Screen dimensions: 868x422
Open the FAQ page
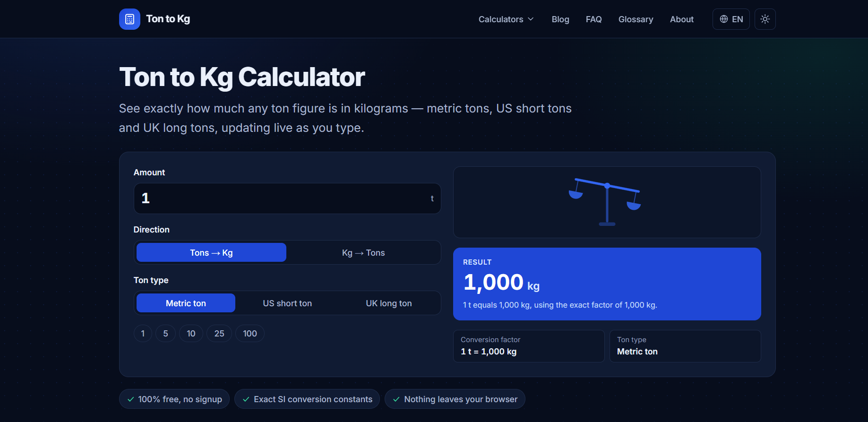pyautogui.click(x=594, y=19)
